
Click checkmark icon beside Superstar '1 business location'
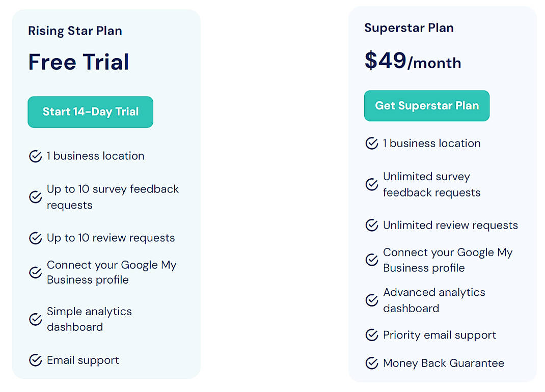tap(372, 144)
